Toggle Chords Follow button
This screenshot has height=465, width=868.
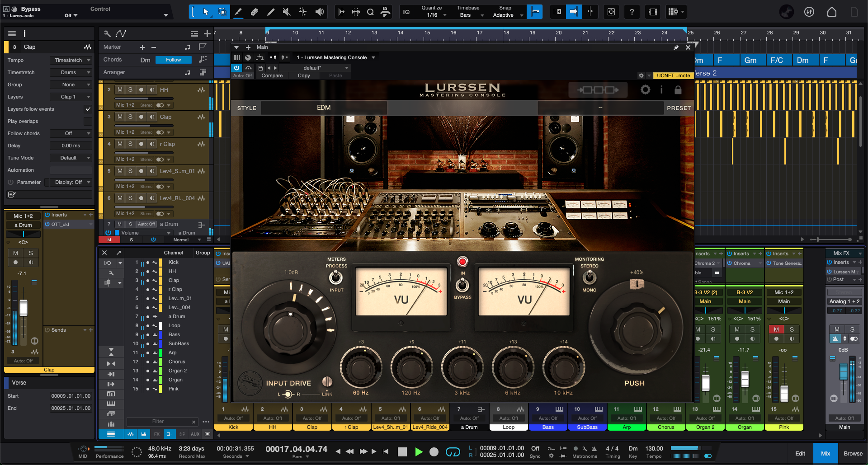click(173, 60)
